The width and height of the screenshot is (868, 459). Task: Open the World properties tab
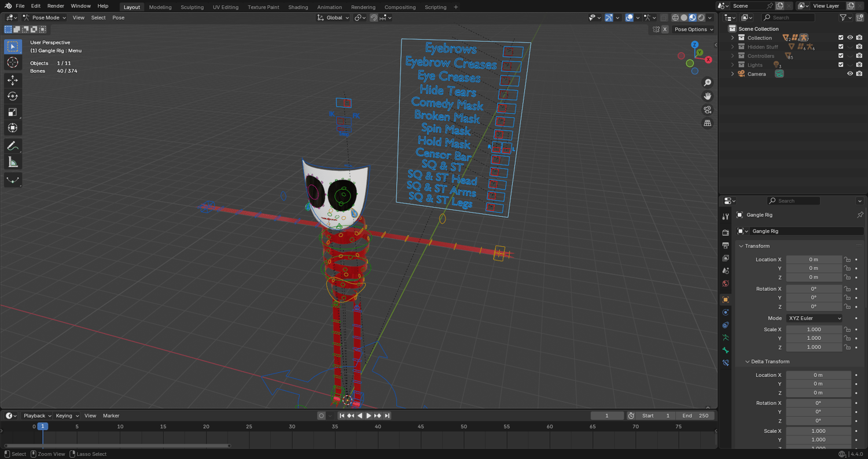pos(726,283)
